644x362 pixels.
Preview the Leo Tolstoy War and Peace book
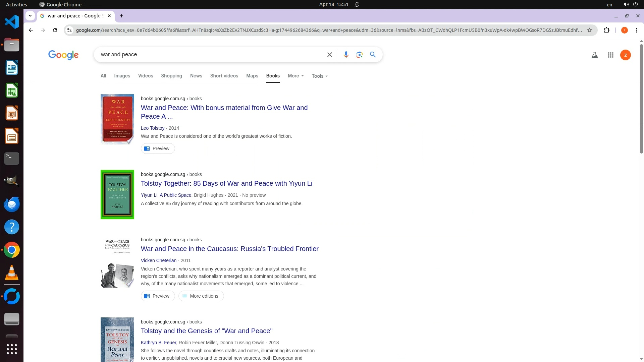click(158, 148)
